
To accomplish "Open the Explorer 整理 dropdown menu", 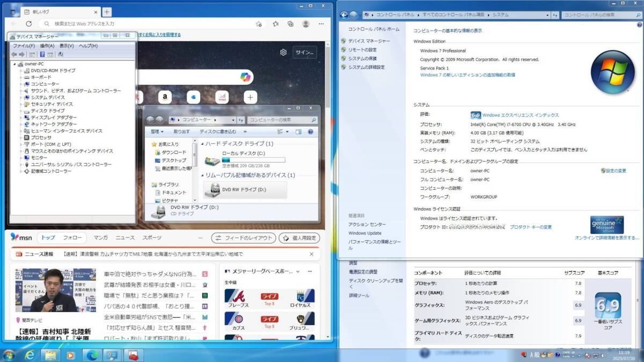I will pyautogui.click(x=157, y=131).
